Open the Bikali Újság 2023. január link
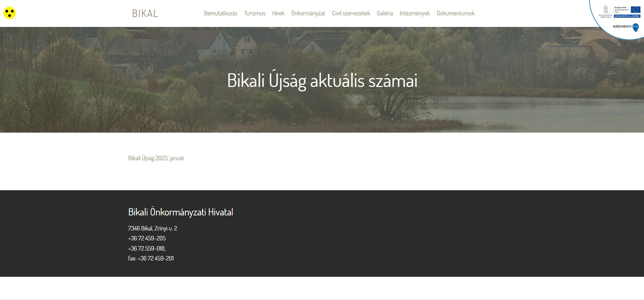 point(156,158)
